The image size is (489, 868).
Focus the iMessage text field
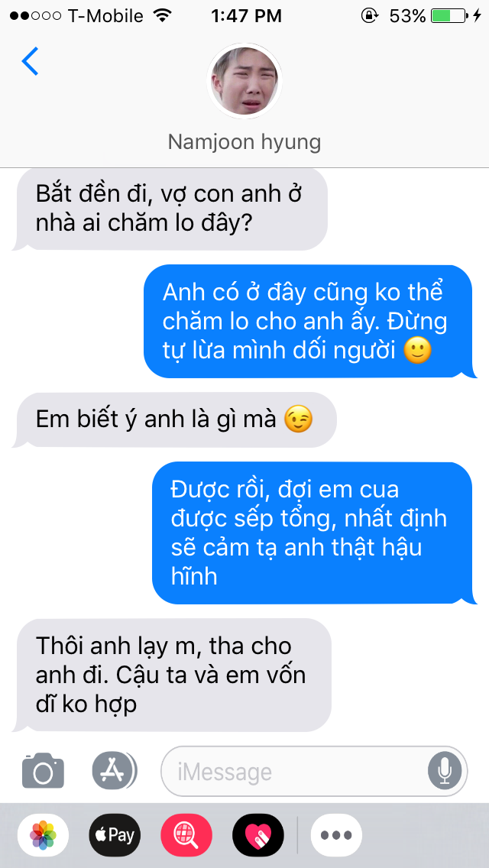click(x=314, y=771)
